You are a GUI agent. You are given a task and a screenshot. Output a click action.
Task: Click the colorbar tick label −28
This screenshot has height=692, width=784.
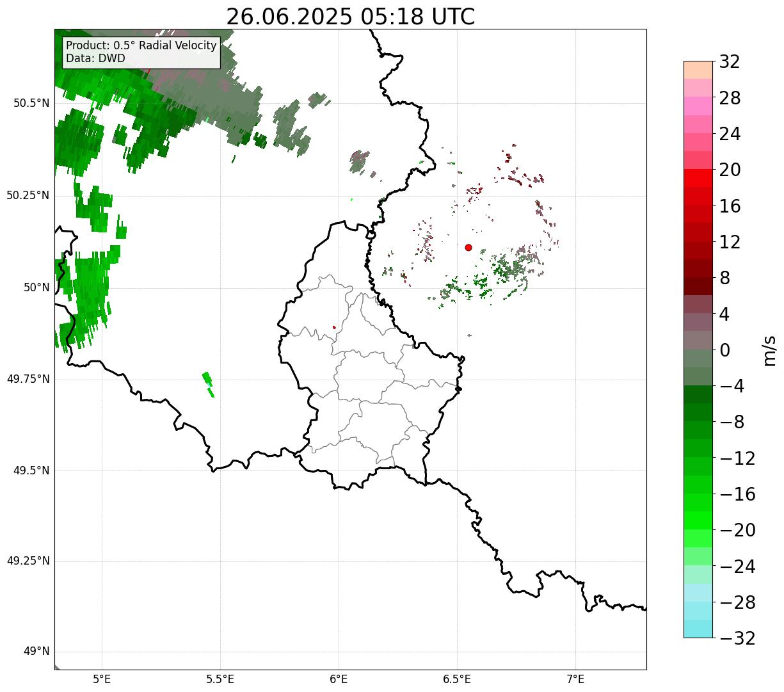(x=737, y=602)
